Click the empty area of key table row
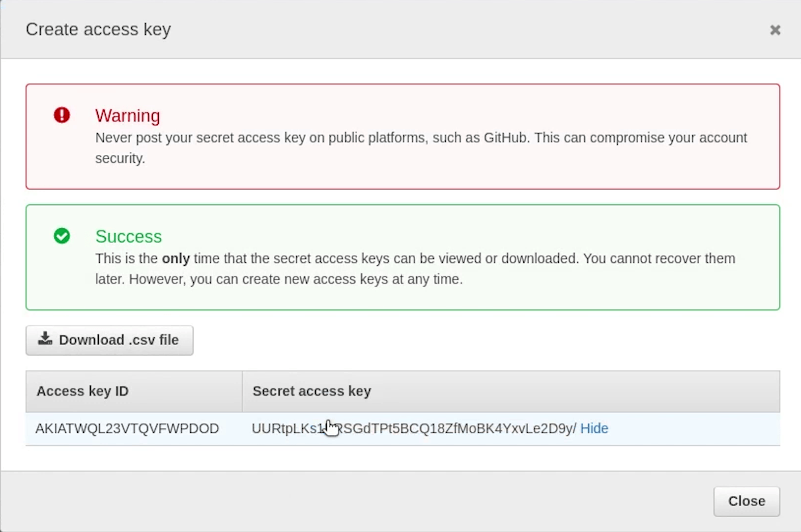 click(x=693, y=429)
